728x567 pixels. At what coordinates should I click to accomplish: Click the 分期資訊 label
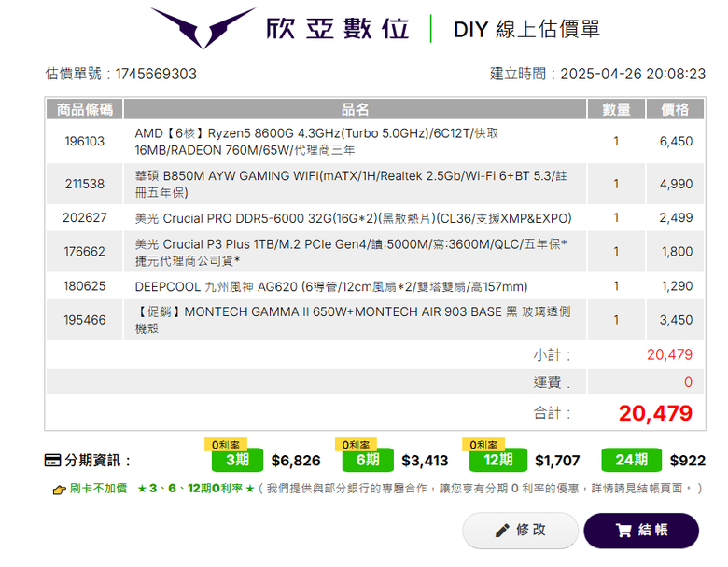97,461
